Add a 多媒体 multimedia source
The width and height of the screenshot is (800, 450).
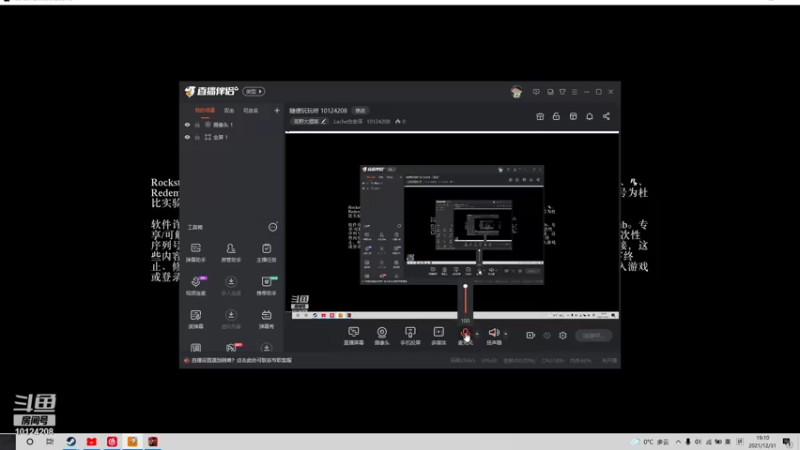[438, 336]
